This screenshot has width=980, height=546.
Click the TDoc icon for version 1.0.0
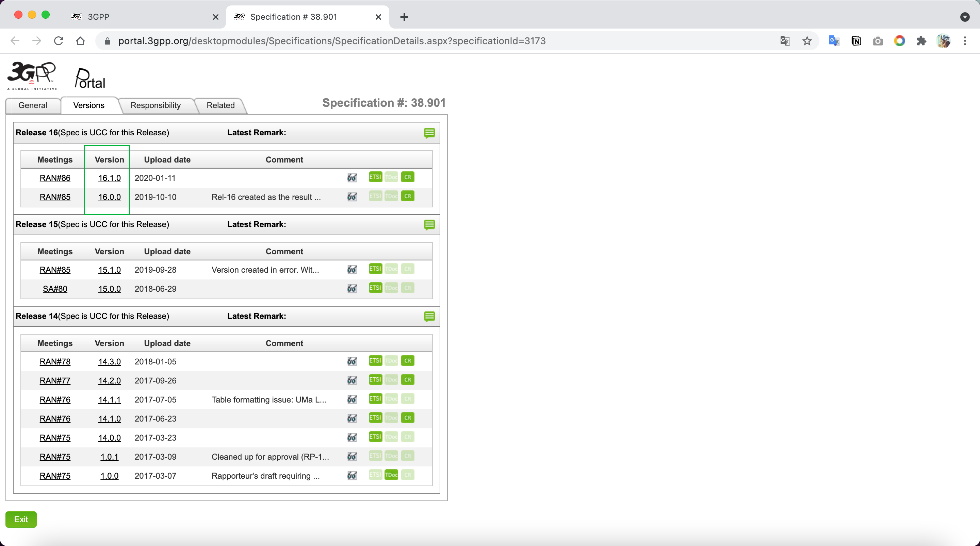[x=391, y=475]
